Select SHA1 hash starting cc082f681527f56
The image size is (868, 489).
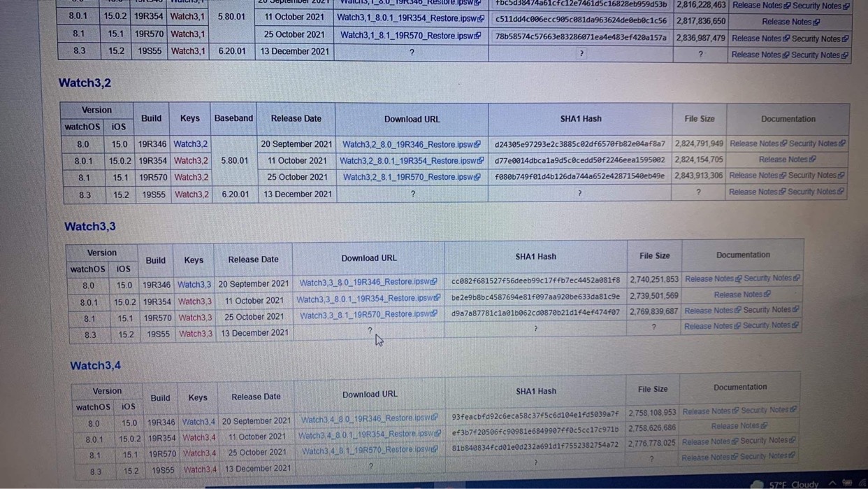tap(535, 281)
